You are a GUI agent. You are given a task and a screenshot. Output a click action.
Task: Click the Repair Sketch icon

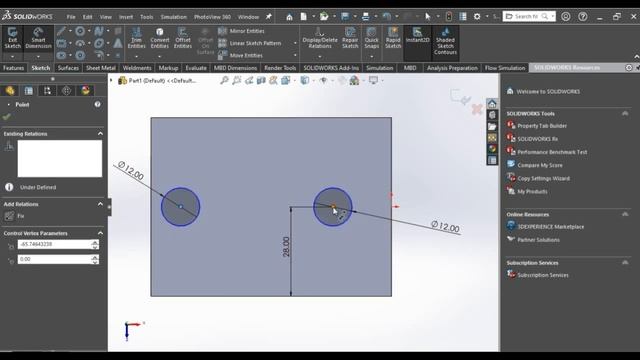[x=350, y=38]
